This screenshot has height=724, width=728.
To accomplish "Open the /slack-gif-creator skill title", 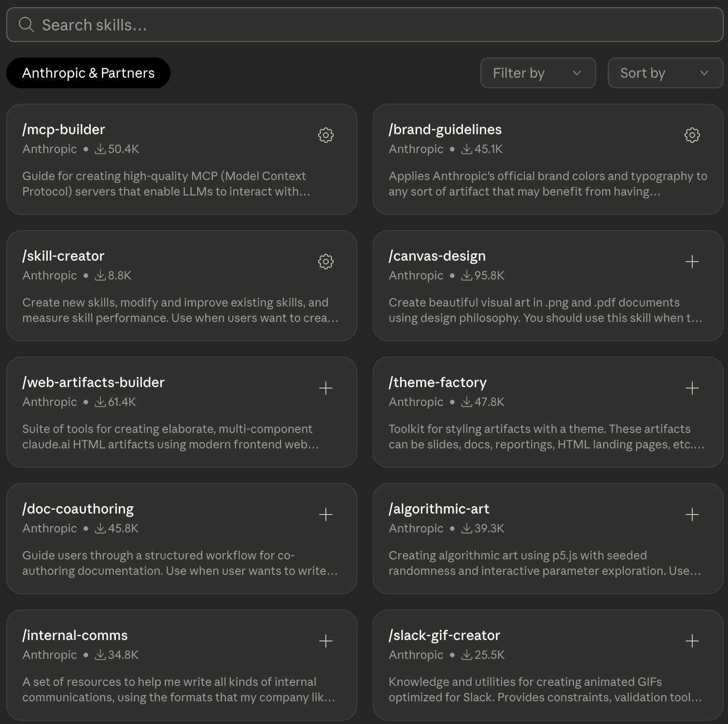I will point(445,635).
